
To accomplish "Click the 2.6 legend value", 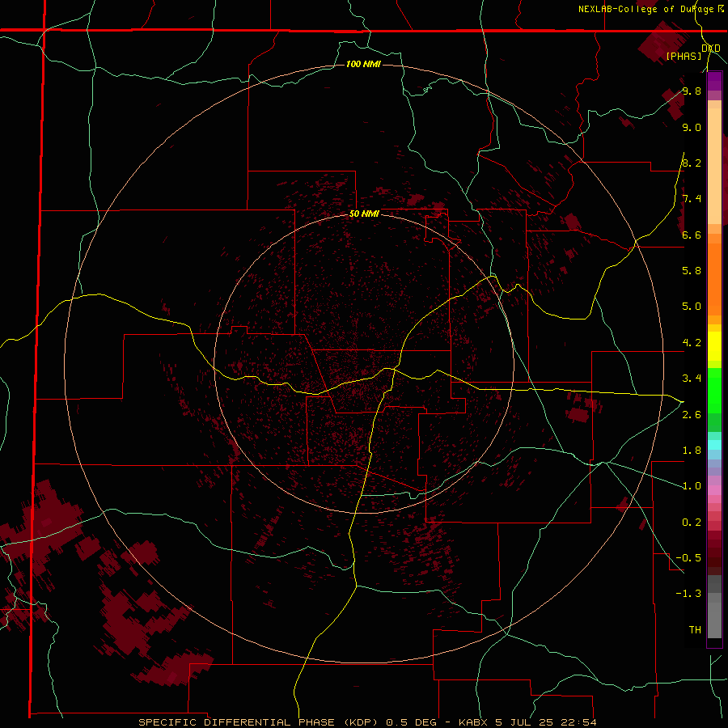I will pos(692,415).
